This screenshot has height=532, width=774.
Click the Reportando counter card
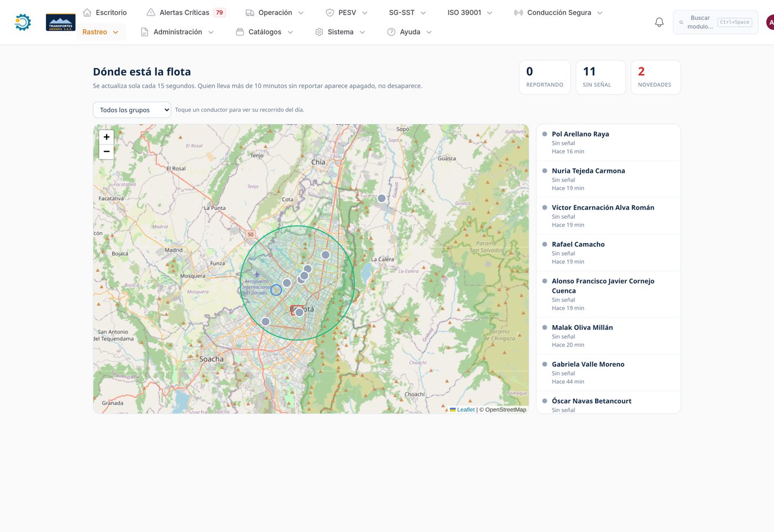click(x=545, y=77)
